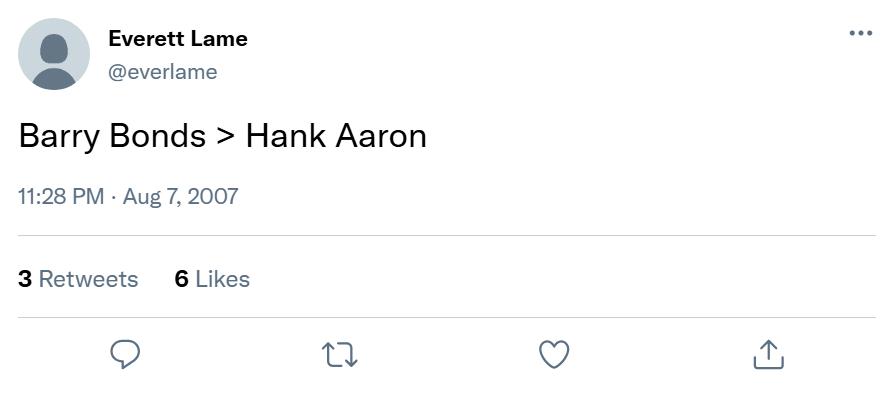
Task: Click the likes count number 6
Action: coord(181,279)
